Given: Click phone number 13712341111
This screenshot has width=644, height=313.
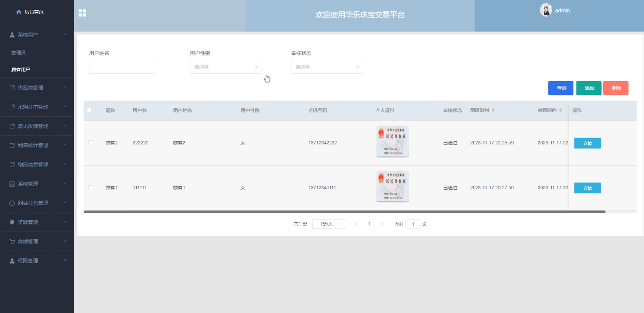Looking at the screenshot, I should point(322,188).
